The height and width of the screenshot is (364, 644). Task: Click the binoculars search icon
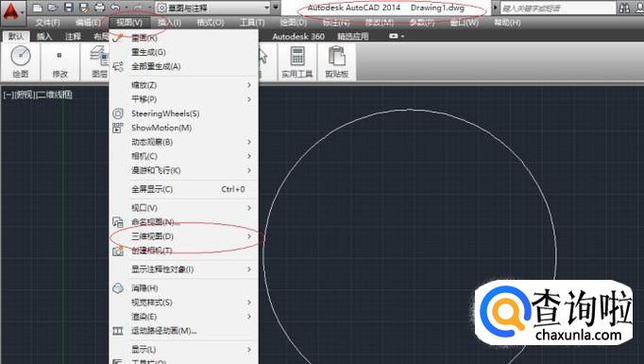point(624,8)
